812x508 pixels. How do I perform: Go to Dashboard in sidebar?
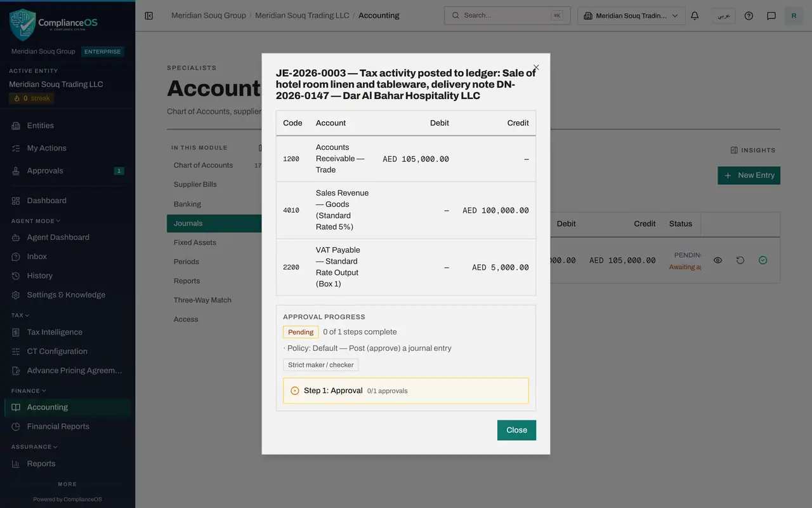pos(67,201)
